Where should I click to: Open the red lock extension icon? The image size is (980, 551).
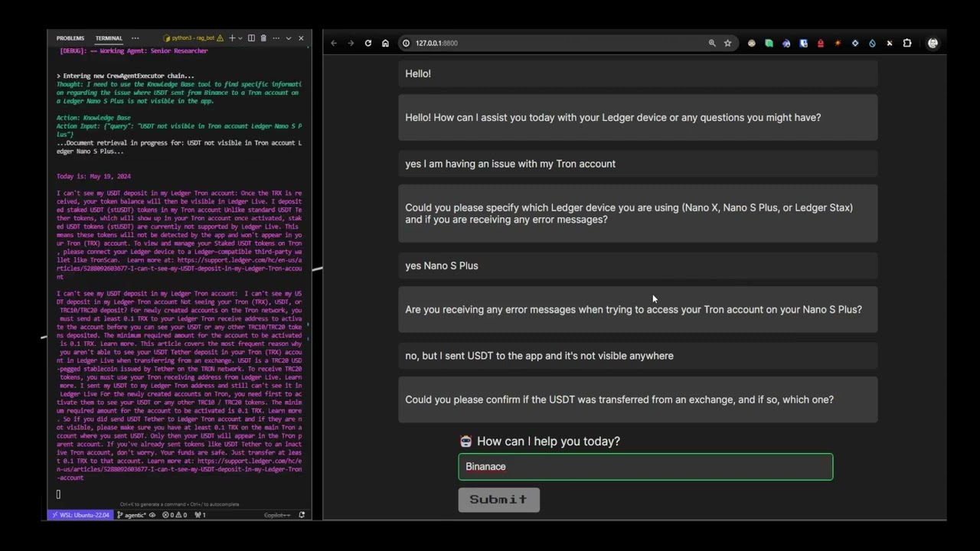tap(821, 44)
